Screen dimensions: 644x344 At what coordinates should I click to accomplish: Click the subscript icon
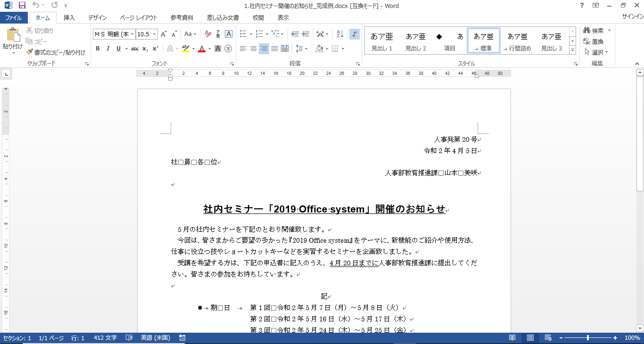tap(145, 49)
